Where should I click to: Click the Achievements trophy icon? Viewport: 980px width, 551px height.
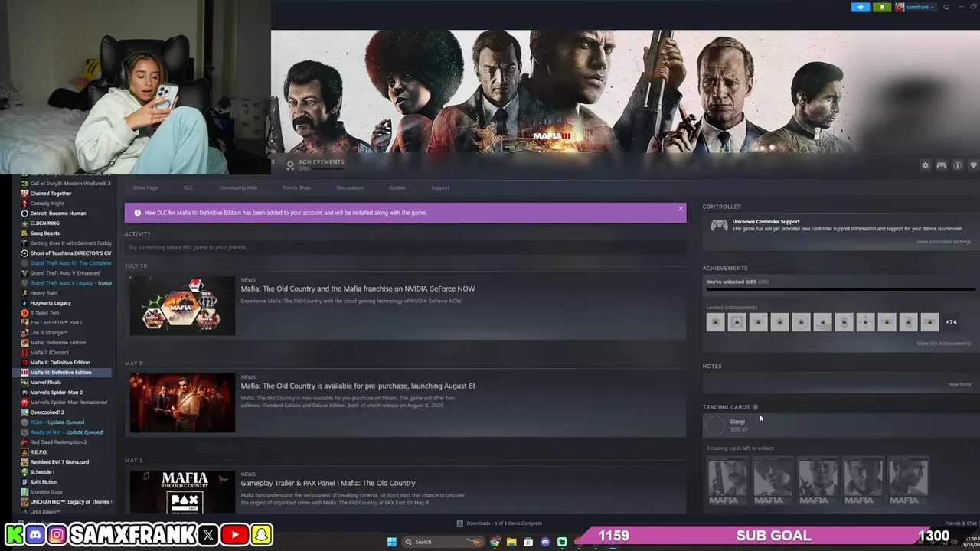[290, 165]
